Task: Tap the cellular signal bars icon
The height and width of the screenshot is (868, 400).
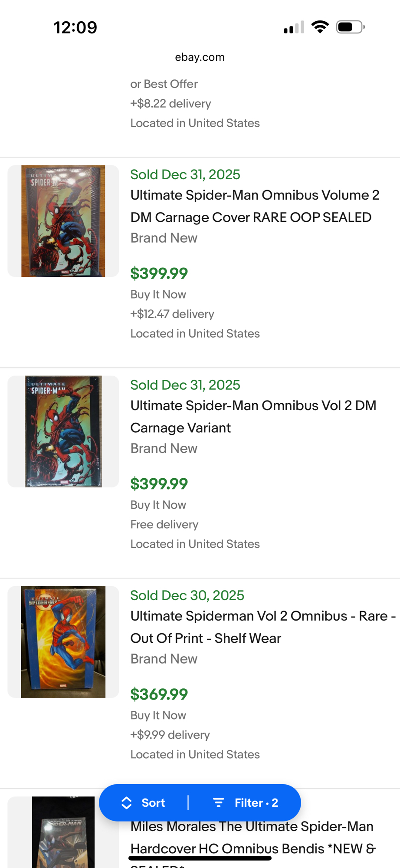Action: [x=294, y=27]
